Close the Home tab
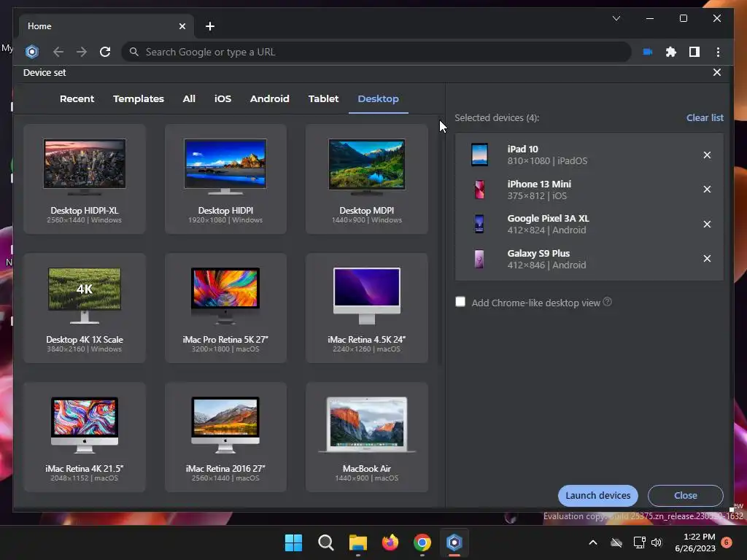 point(182,26)
